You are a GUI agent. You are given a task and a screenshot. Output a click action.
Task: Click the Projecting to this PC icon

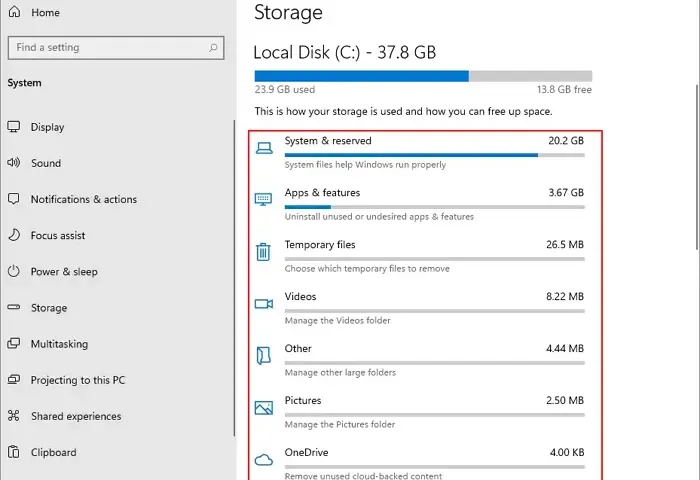tap(14, 380)
